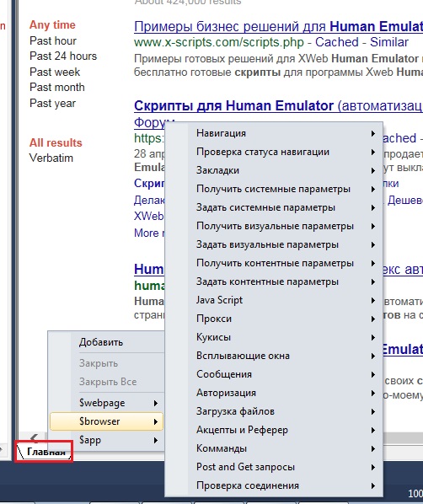This screenshot has width=423, height=504.
Task: Open Cached link for x-scripts.com result
Action: click(336, 42)
